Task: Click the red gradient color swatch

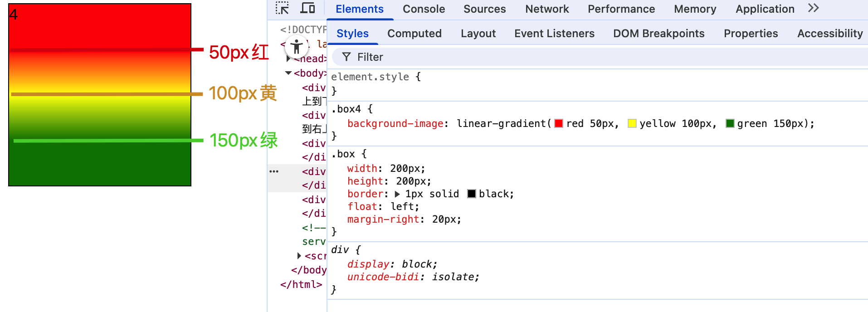Action: tap(559, 123)
